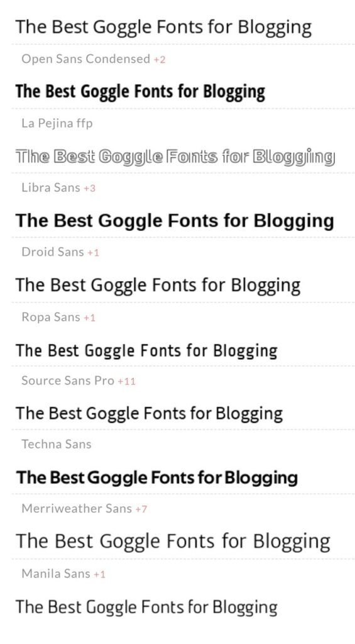This screenshot has width=355, height=644.
Task: Click the outlined La Pejina sample text
Action: (175, 157)
